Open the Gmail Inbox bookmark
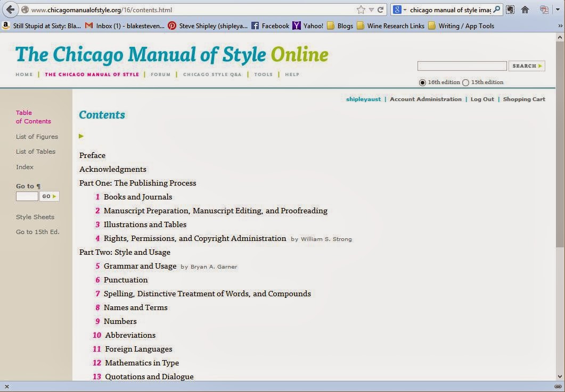This screenshot has width=565, height=392. tap(125, 26)
